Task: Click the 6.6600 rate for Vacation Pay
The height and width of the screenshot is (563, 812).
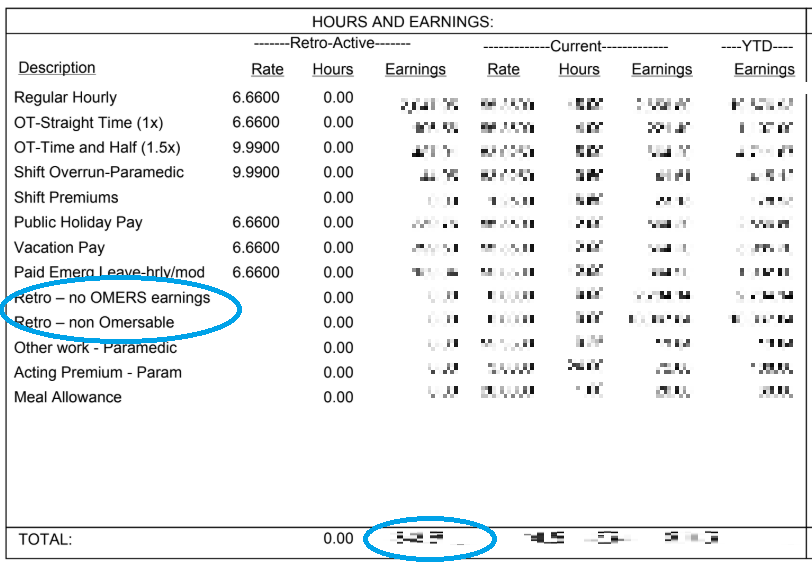Action: (256, 248)
